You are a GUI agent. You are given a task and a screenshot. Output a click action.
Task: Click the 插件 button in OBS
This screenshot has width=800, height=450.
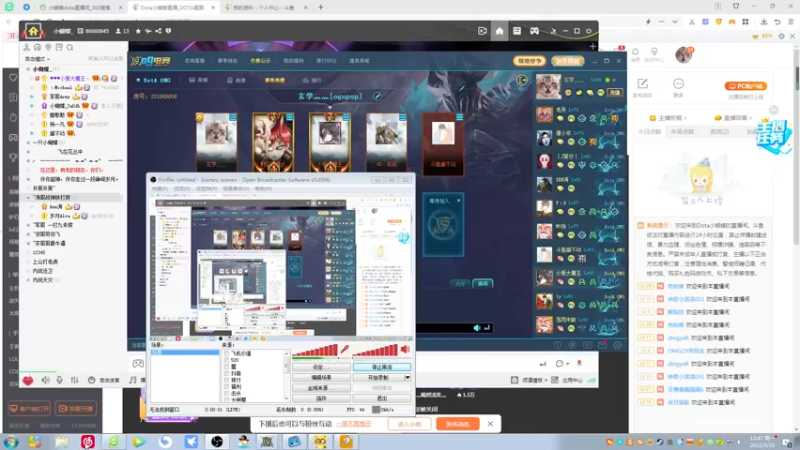321,398
